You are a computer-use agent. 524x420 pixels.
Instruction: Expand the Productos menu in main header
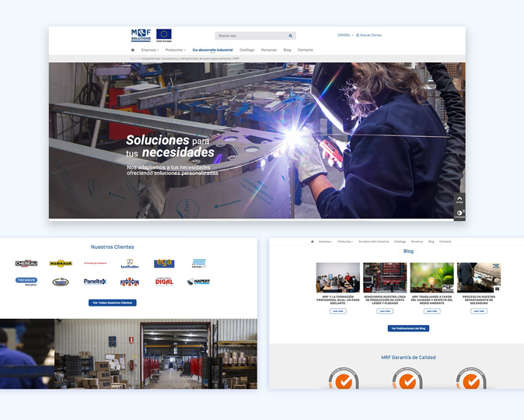(x=176, y=50)
